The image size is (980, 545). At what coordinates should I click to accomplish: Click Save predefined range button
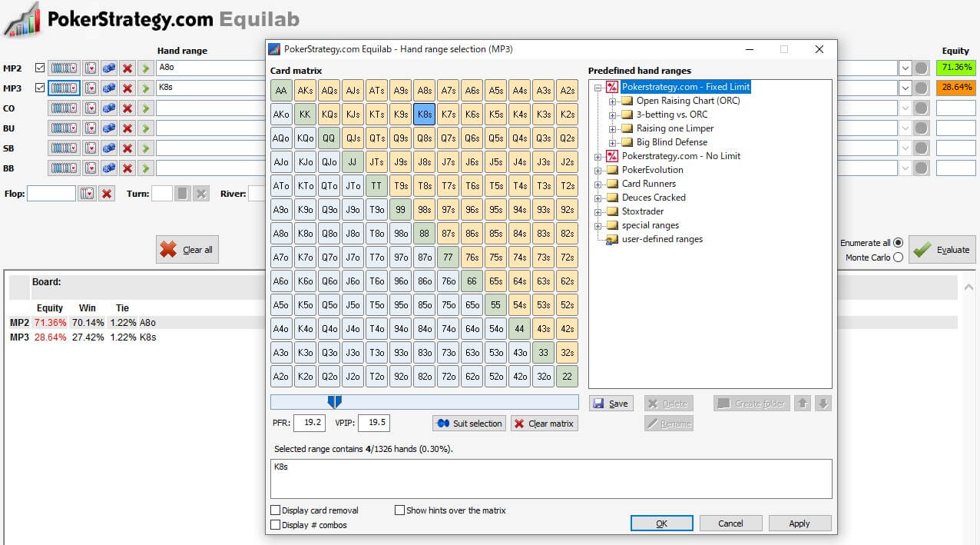coord(611,404)
